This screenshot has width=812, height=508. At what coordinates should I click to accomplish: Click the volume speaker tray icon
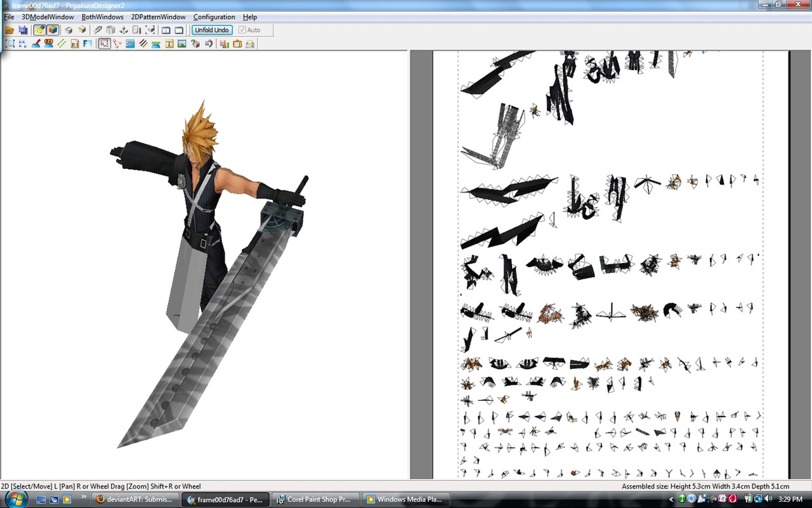click(768, 498)
